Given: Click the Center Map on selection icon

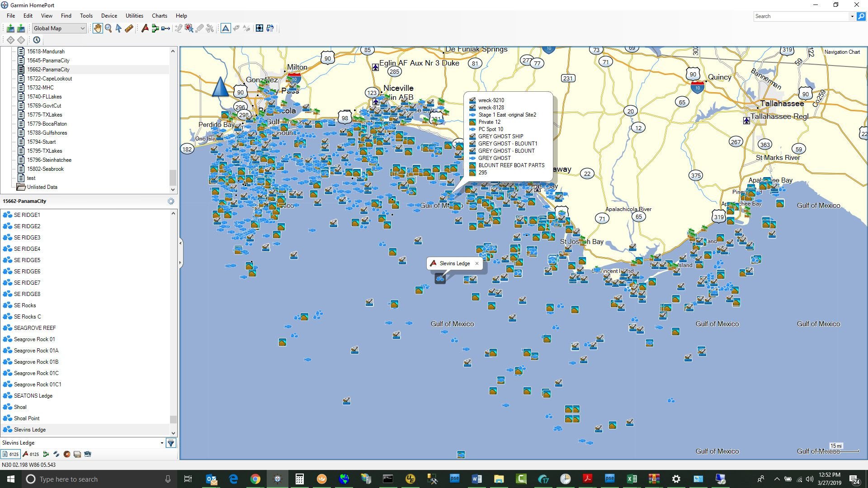Looking at the screenshot, I should pyautogui.click(x=259, y=28).
